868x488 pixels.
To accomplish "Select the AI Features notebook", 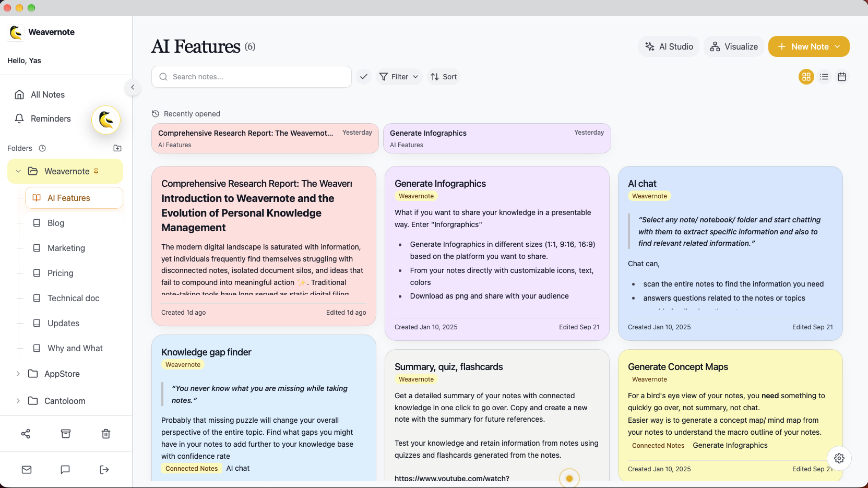I will [74, 198].
